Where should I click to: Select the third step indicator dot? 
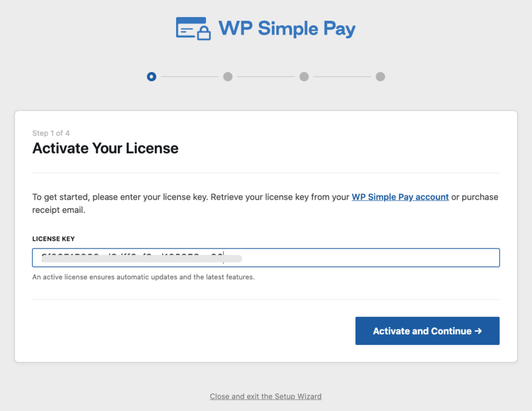coord(304,77)
